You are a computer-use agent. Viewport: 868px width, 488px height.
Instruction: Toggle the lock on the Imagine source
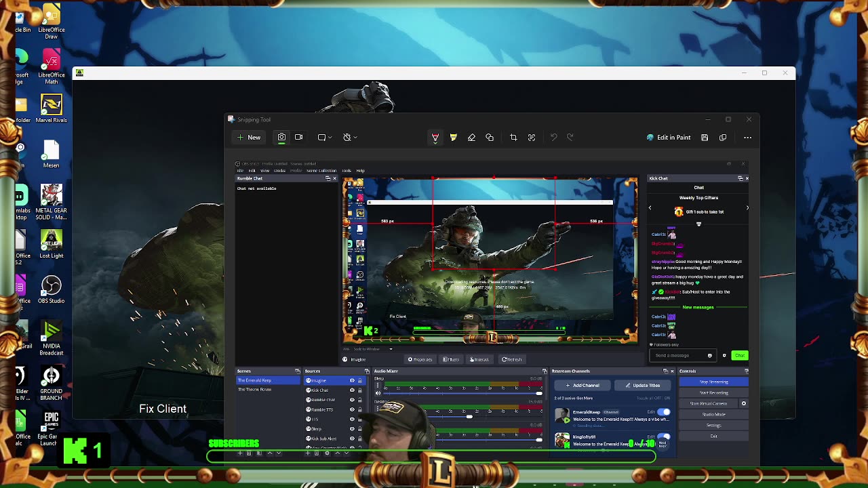point(360,381)
